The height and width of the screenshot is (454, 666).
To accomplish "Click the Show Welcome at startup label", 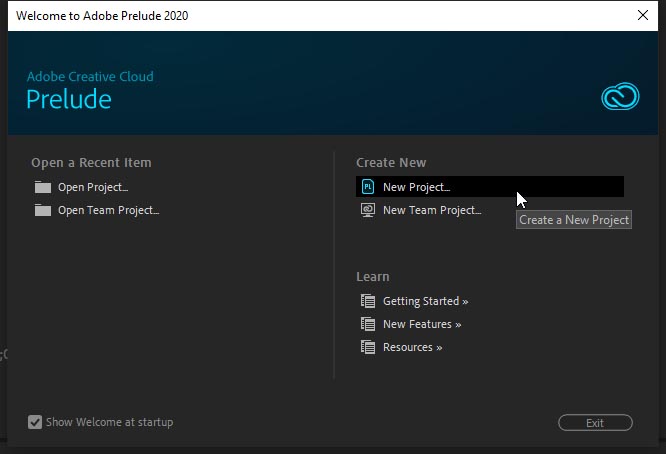I will (x=110, y=422).
